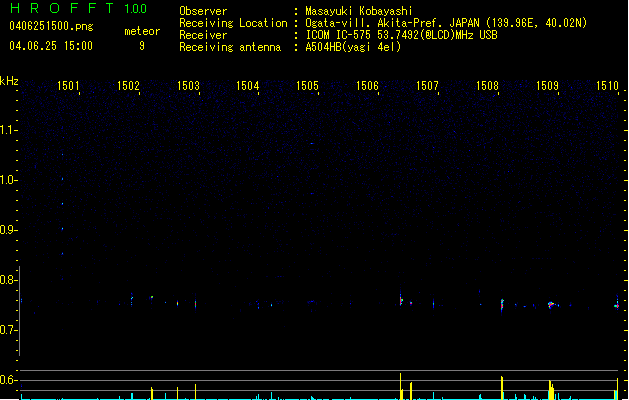Click the kHz axis unit label
Screen dimensions: 629x400
(x=9, y=81)
